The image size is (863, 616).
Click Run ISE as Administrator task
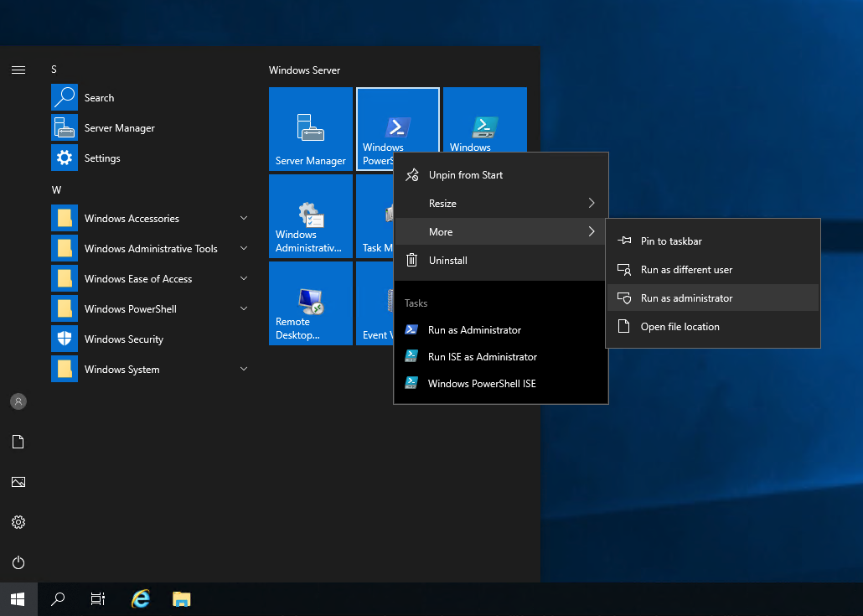click(x=482, y=357)
